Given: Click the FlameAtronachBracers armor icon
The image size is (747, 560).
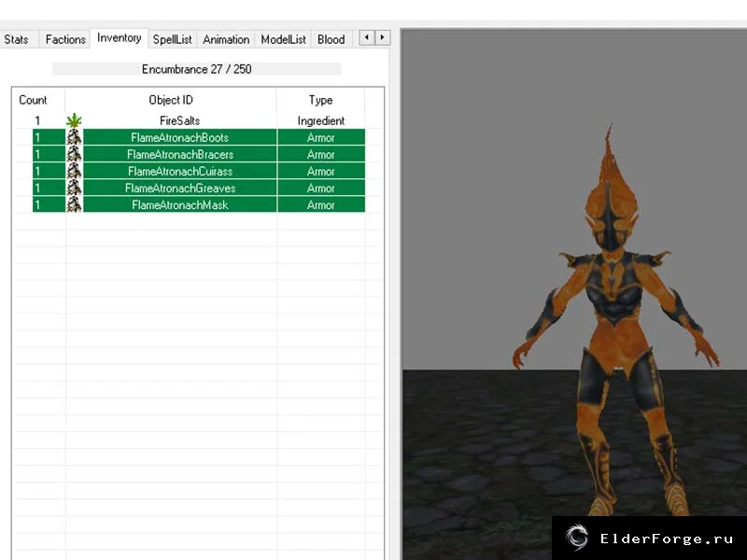Looking at the screenshot, I should click(x=74, y=154).
